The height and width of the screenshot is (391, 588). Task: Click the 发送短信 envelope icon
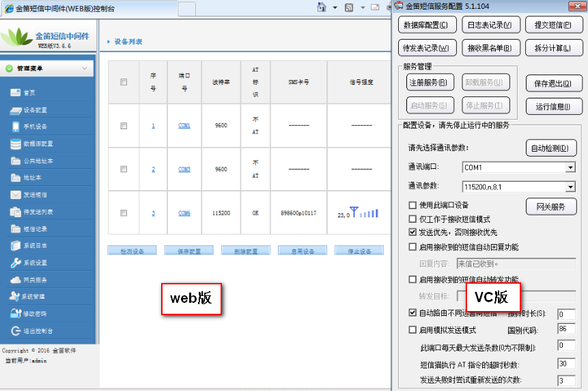pos(16,195)
